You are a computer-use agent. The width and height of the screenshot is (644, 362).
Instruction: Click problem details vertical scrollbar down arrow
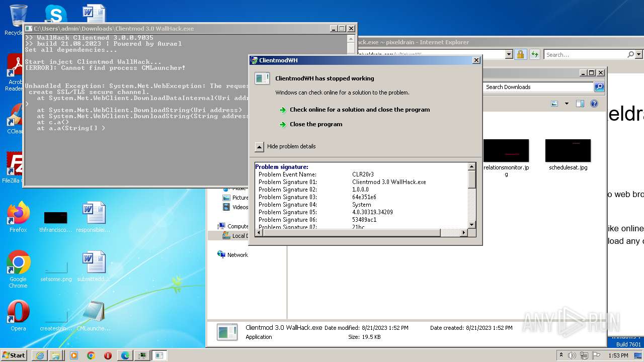point(471,225)
